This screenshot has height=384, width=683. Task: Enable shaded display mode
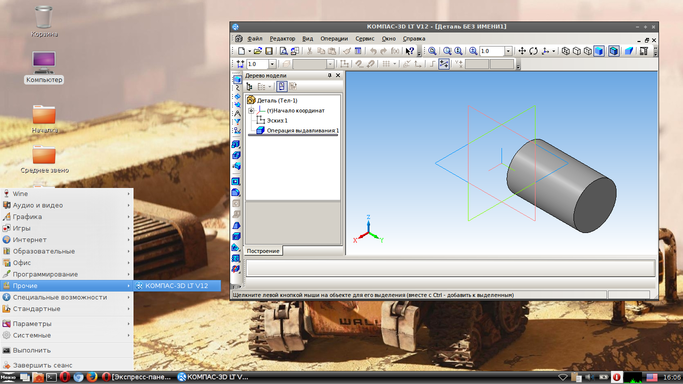tap(599, 51)
